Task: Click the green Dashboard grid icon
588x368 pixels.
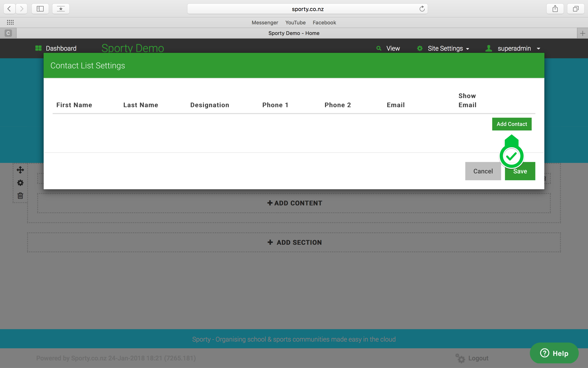Action: coord(38,48)
